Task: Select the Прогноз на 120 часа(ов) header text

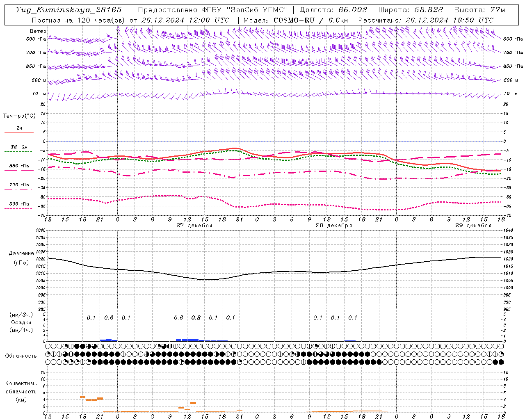Action: (x=79, y=20)
